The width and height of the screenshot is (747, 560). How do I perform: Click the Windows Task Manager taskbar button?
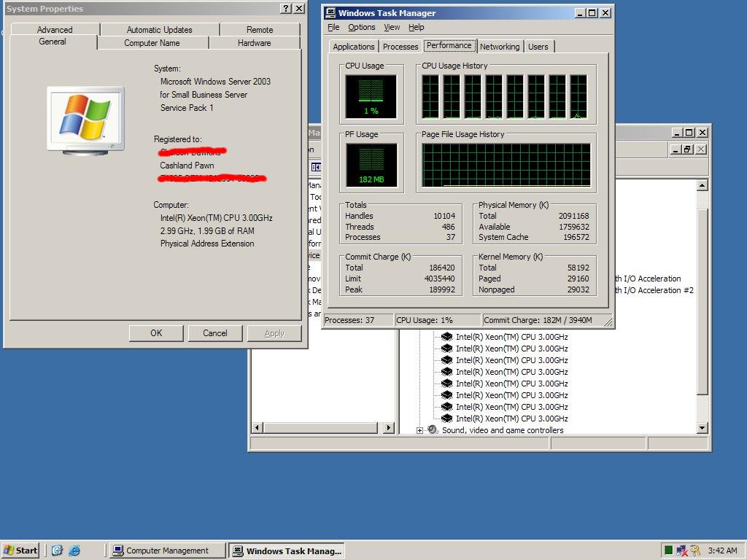tap(287, 551)
